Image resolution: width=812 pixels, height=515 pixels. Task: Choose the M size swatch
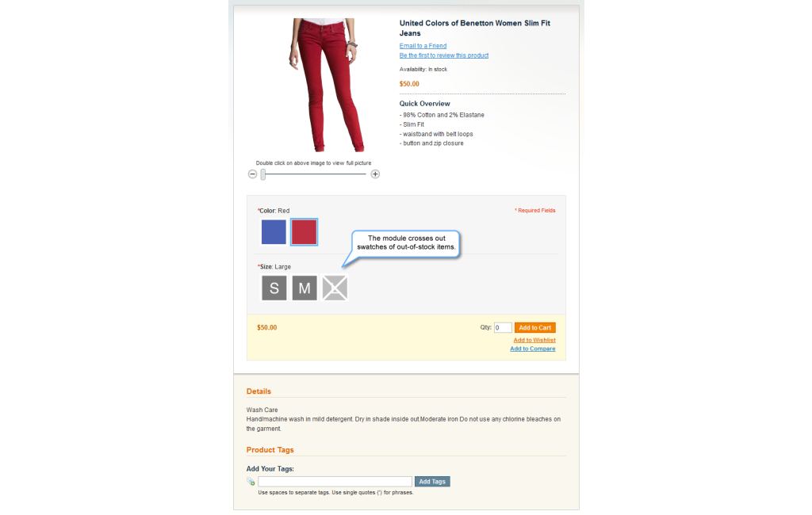[304, 288]
